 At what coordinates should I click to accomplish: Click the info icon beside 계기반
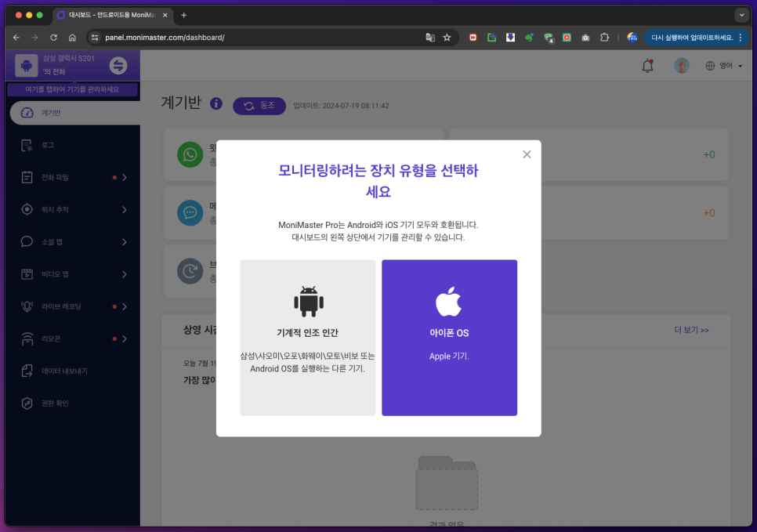pos(216,103)
